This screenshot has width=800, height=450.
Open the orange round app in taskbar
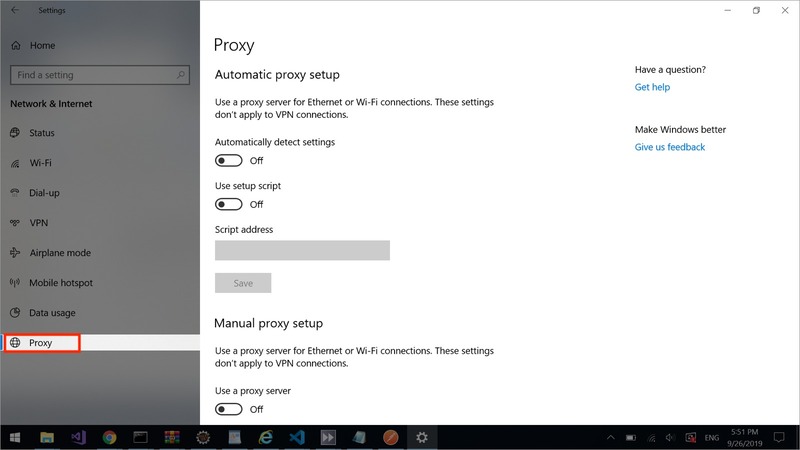click(391, 437)
